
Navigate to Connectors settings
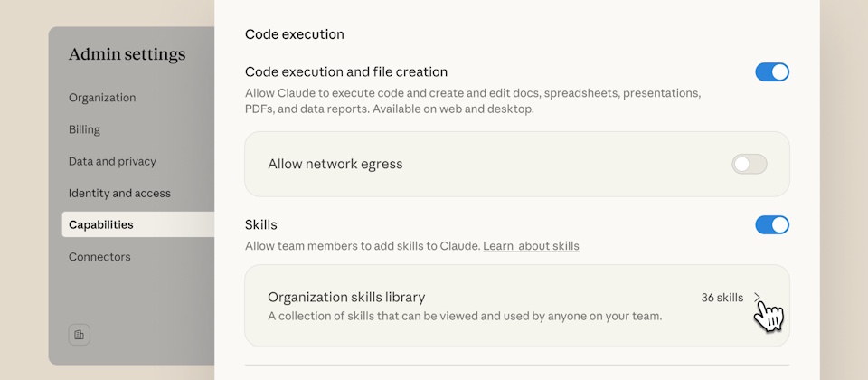pos(99,257)
